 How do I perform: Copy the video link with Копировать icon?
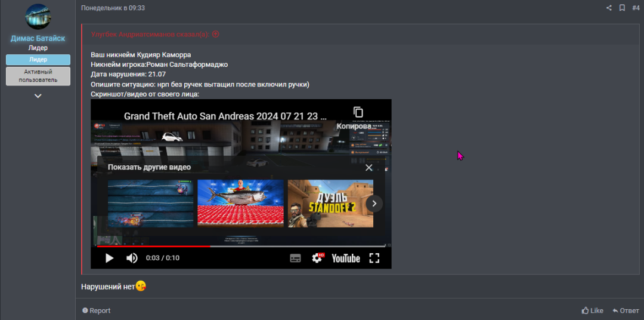358,112
